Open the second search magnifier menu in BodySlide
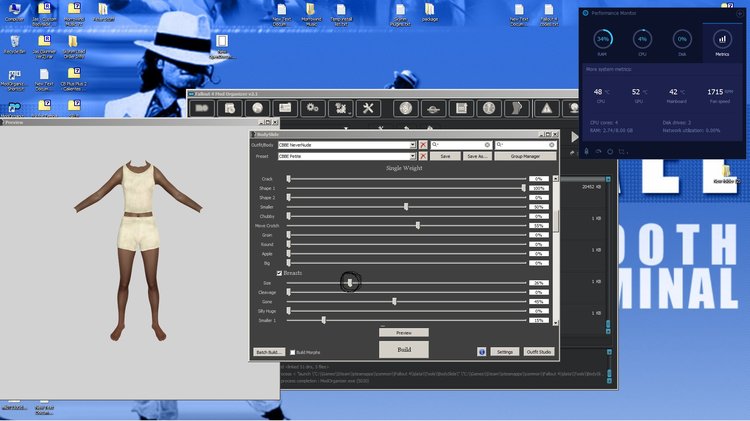This screenshot has height=421, width=750. point(499,144)
